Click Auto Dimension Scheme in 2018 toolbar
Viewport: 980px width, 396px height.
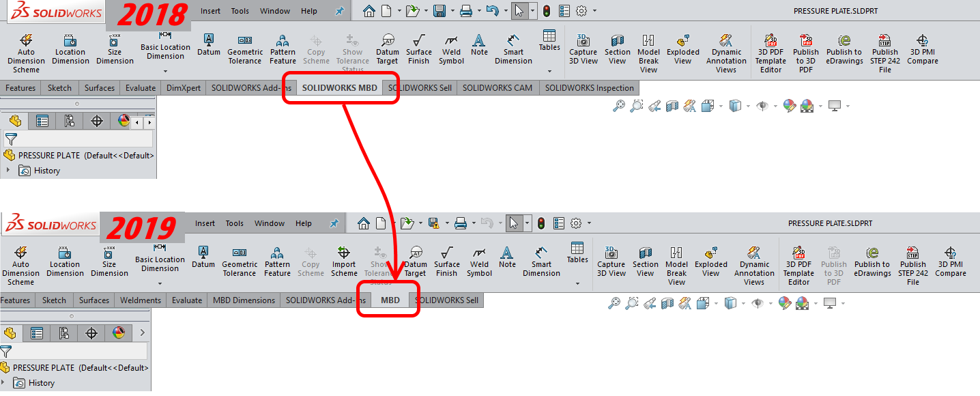pos(26,53)
